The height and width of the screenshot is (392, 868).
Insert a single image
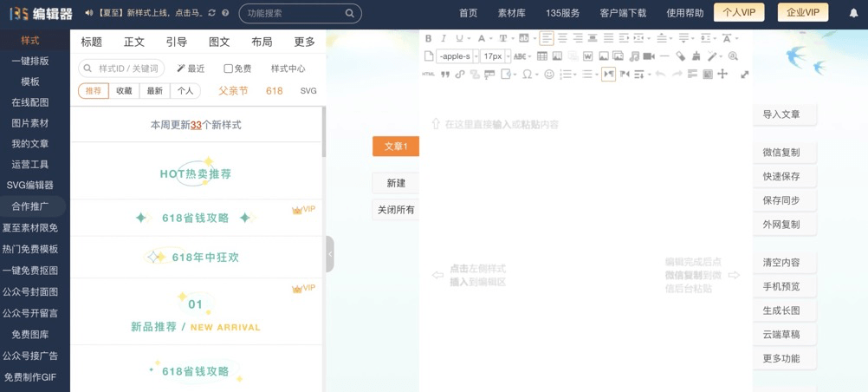coord(604,56)
